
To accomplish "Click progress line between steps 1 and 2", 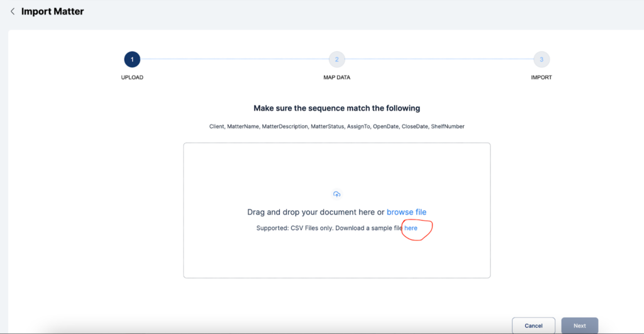I will click(234, 60).
